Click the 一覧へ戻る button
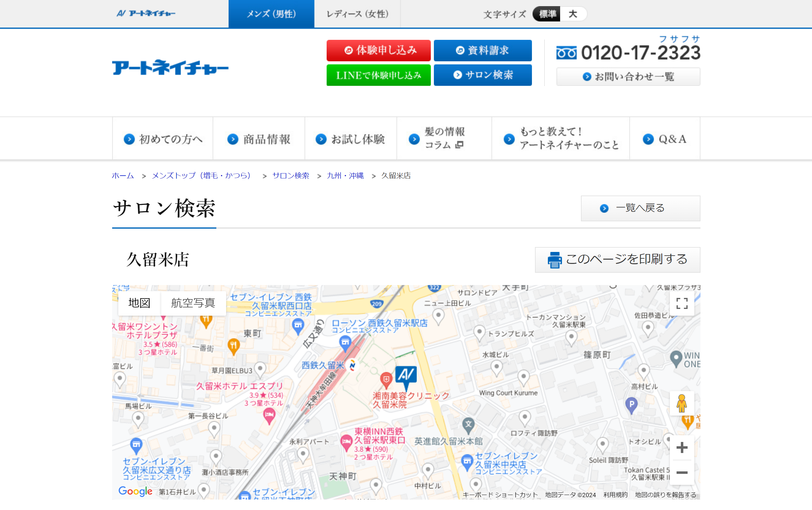 point(640,208)
